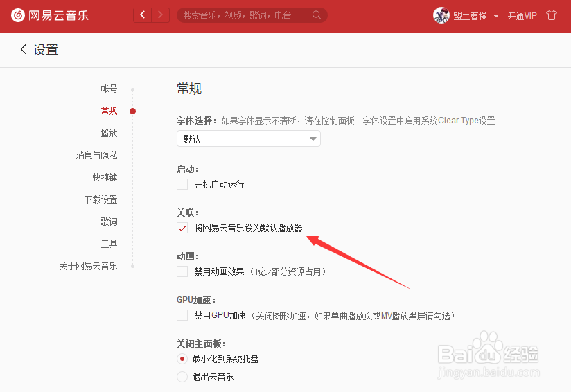Screen dimensions: 571x392
Task: Check 禁用GPU加速 checkbox
Action: [x=182, y=315]
